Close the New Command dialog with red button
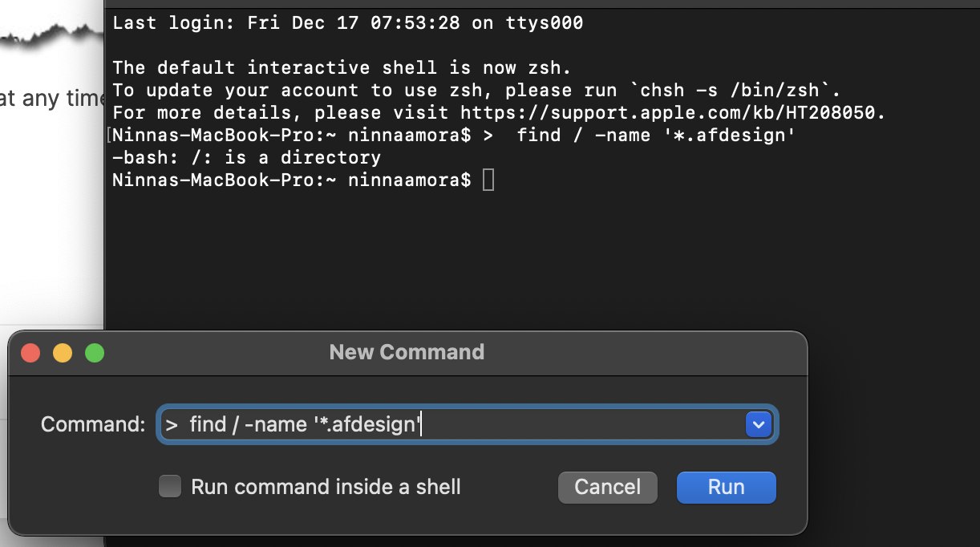The width and height of the screenshot is (980, 547). click(30, 353)
